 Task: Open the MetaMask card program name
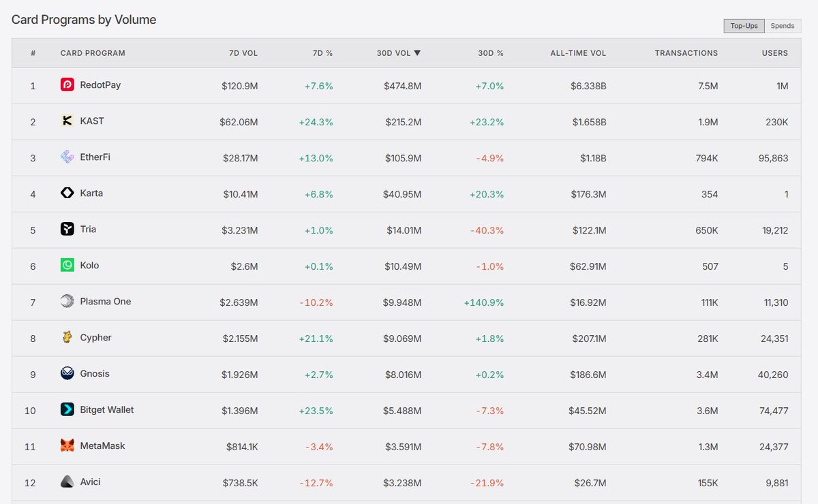pyautogui.click(x=102, y=446)
